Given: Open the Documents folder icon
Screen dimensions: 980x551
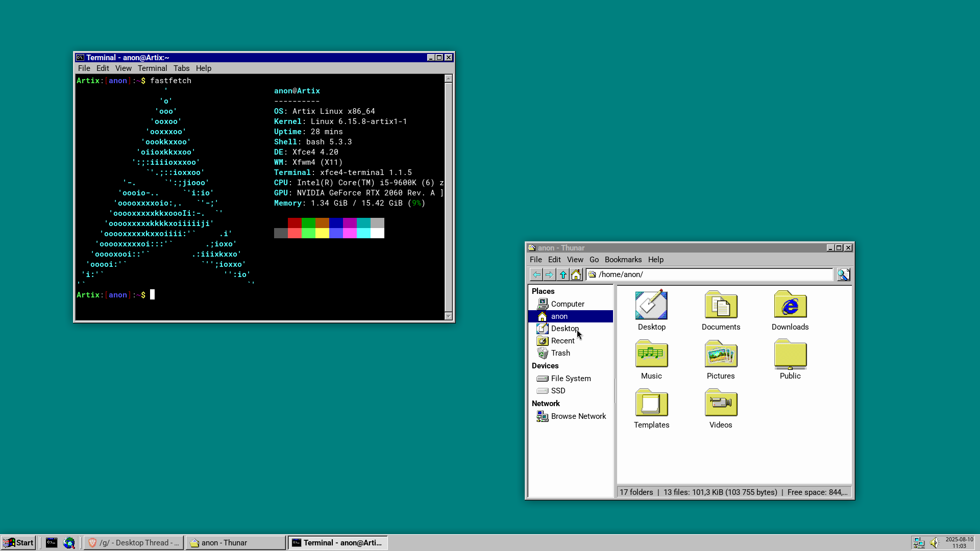Looking at the screenshot, I should coord(721,311).
